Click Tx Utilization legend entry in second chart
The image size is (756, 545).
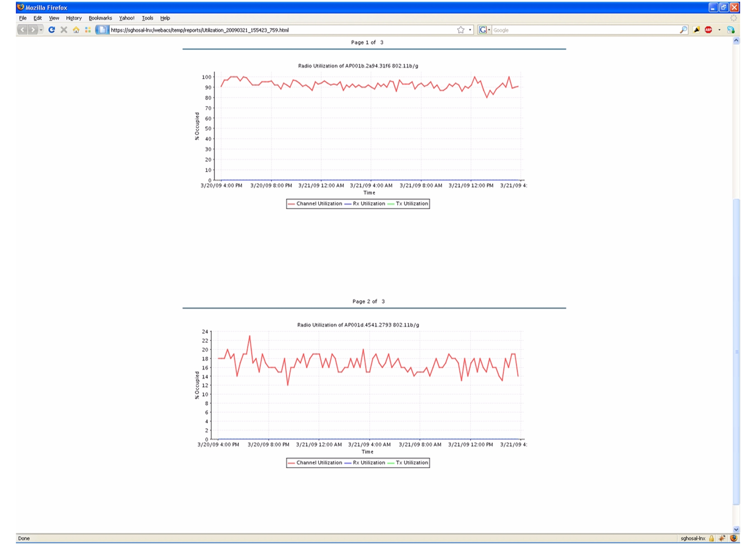coord(408,463)
